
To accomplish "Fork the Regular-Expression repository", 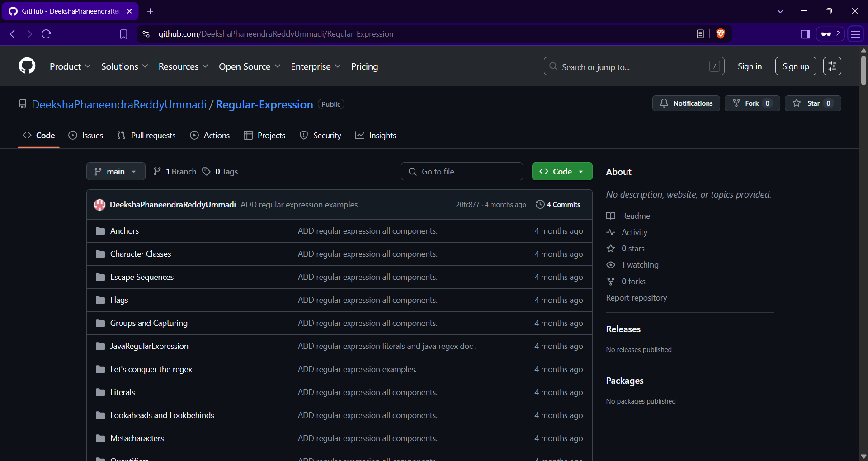I will 752,103.
